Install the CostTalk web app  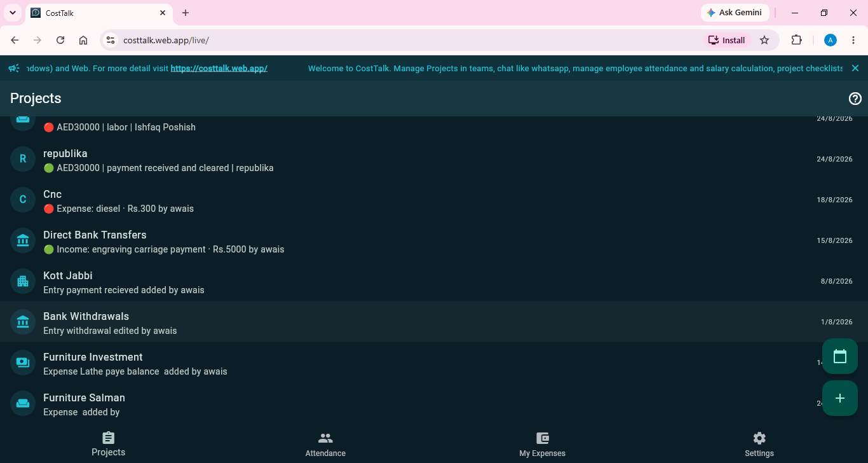click(x=727, y=40)
